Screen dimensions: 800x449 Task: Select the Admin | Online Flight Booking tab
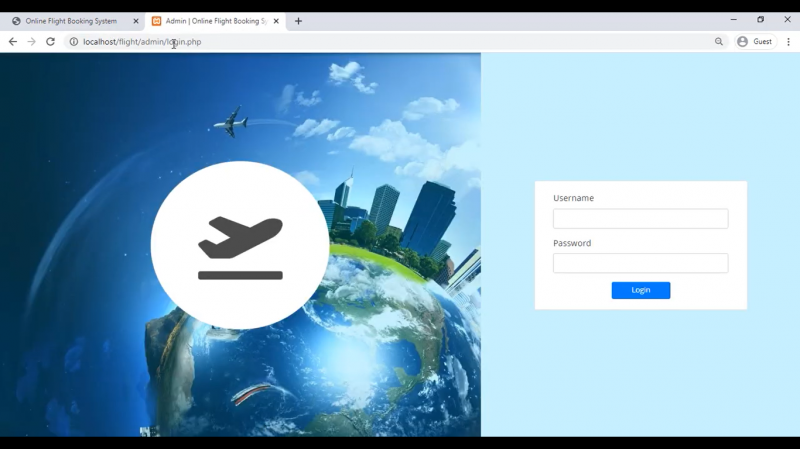coord(216,21)
